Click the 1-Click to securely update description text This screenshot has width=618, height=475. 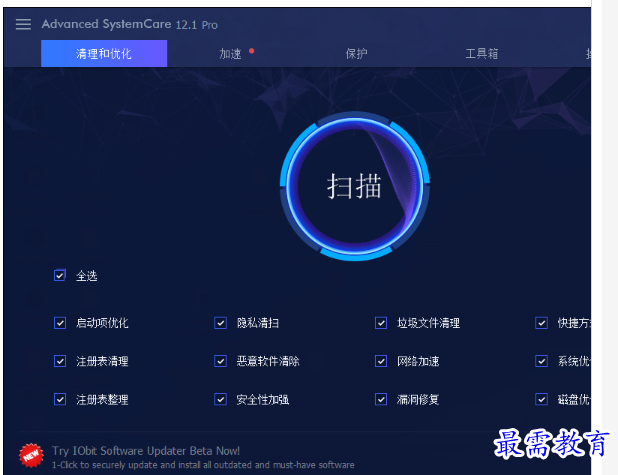click(x=203, y=465)
